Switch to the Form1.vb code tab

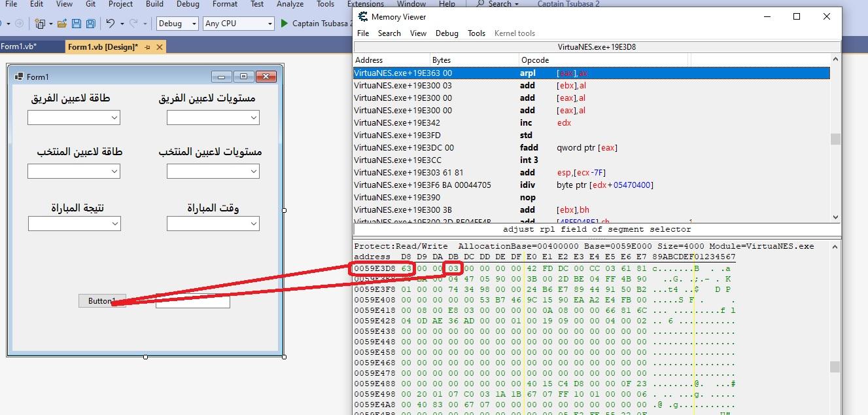[19, 46]
